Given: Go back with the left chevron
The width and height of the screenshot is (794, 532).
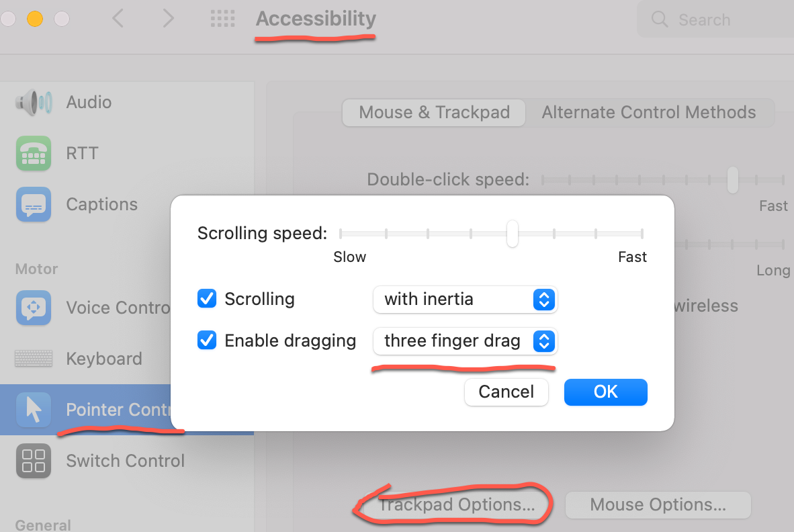Looking at the screenshot, I should pyautogui.click(x=118, y=19).
